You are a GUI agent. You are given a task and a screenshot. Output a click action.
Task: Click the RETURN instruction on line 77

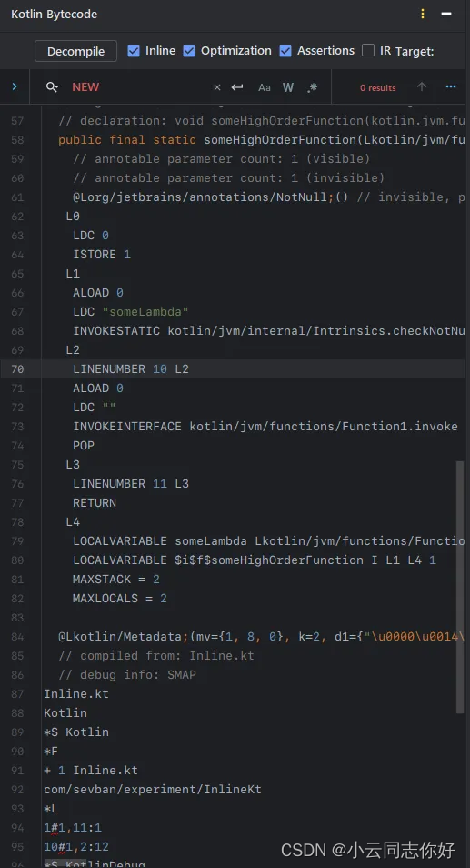pyautogui.click(x=95, y=502)
